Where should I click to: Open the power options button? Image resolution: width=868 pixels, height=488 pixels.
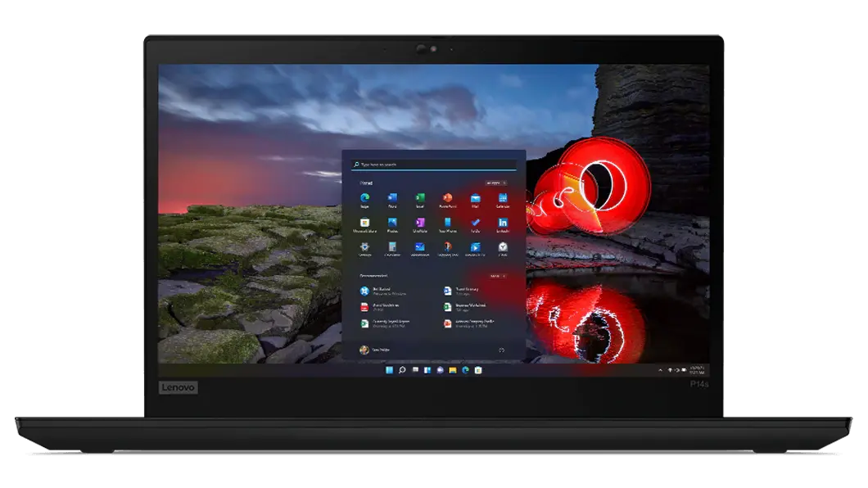coord(501,350)
